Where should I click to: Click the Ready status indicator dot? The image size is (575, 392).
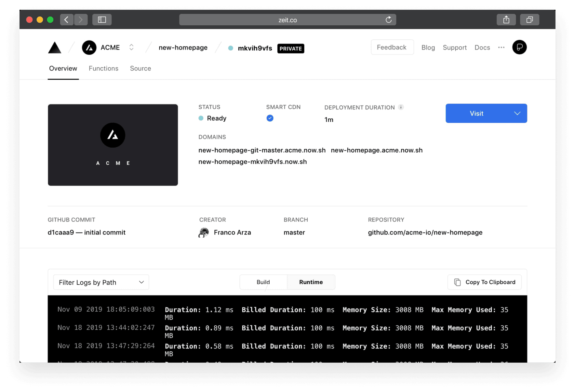click(201, 118)
